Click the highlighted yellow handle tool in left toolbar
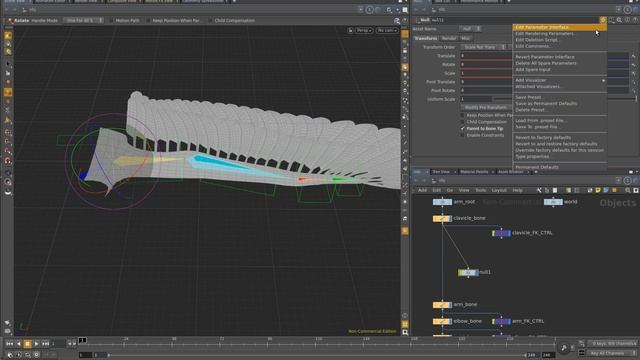This screenshot has height=360, width=640. [x=8, y=93]
